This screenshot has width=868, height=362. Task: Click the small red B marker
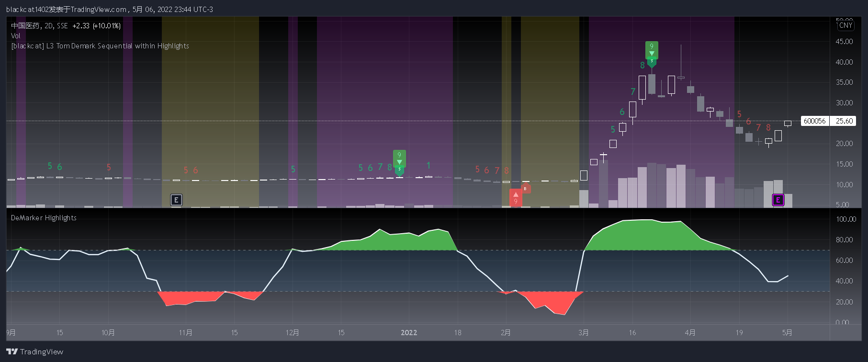pos(525,189)
